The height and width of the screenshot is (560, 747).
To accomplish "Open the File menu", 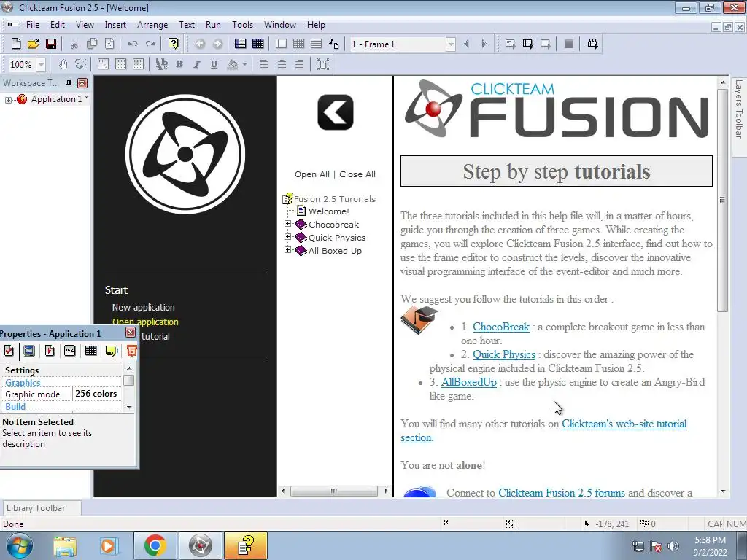I will point(33,25).
